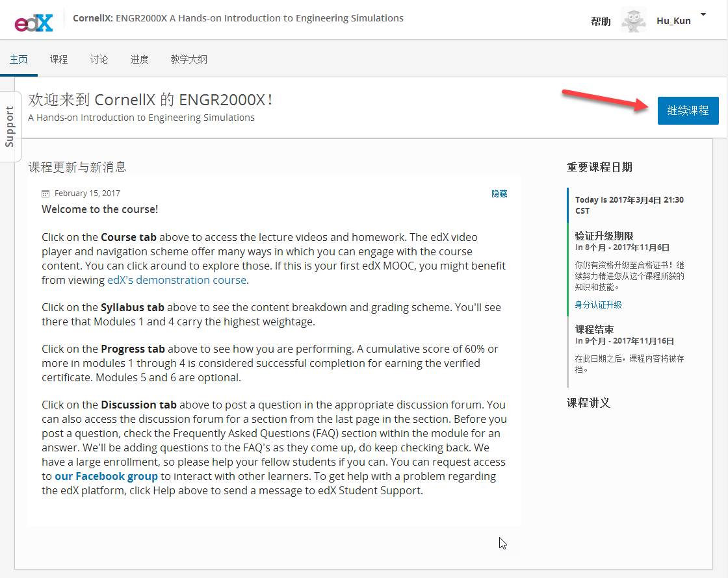The height and width of the screenshot is (578, 728).
Task: Click the 课程更新与新消息 heading
Action: 77,167
